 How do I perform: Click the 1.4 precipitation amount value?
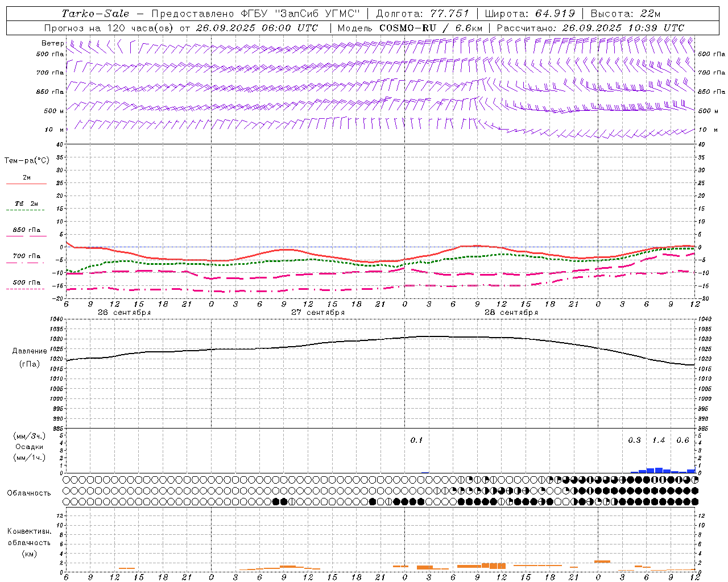coord(658,440)
